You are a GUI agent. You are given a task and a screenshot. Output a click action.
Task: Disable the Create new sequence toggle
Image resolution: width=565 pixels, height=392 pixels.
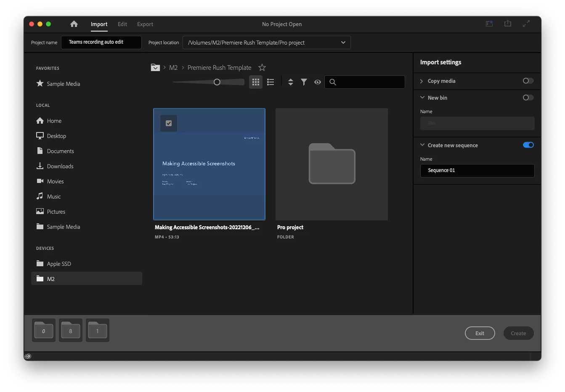[x=528, y=145]
